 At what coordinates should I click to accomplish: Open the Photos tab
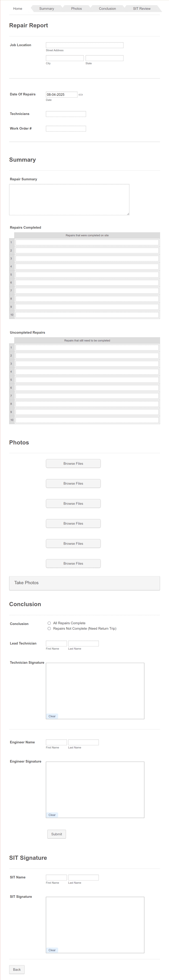pyautogui.click(x=76, y=8)
